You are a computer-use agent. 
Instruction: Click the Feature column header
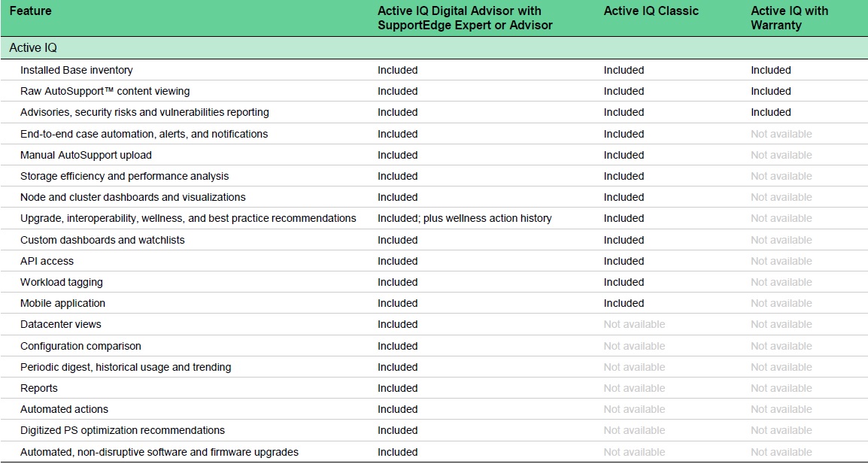(x=30, y=11)
